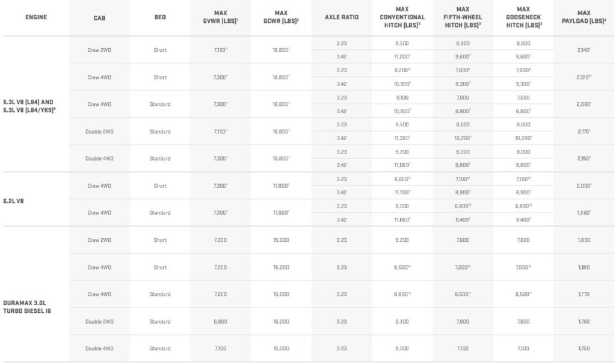Select the MAX CONVENTIONAL HITCH header
The height and width of the screenshot is (364, 616).
pos(402,17)
